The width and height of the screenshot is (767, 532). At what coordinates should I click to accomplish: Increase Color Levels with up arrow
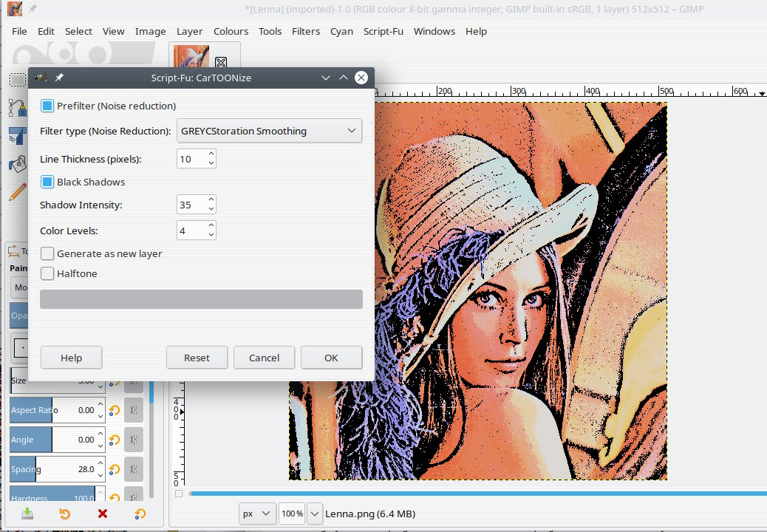[x=211, y=225]
